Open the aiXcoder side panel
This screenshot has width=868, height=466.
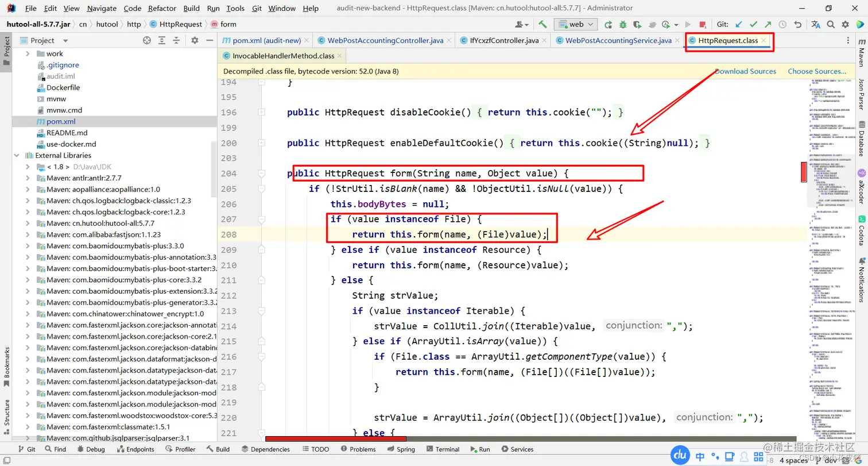pos(861,187)
